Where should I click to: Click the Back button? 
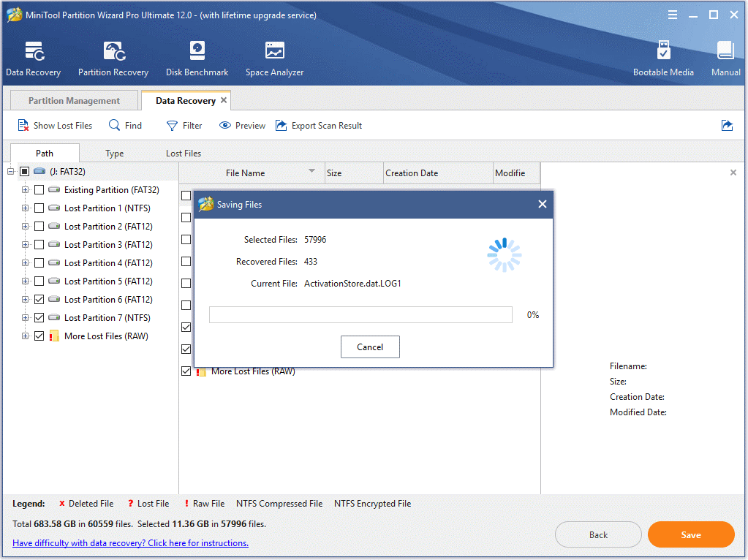[x=598, y=534]
